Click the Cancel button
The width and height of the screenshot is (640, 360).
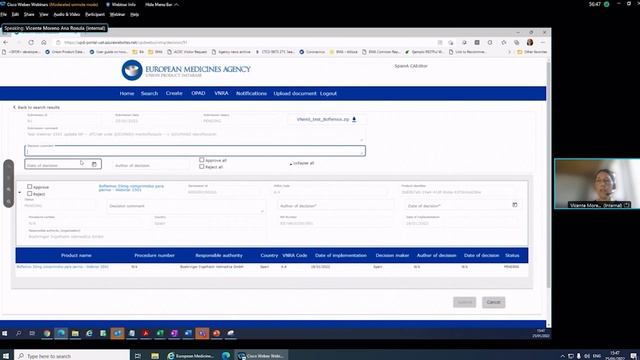click(493, 302)
